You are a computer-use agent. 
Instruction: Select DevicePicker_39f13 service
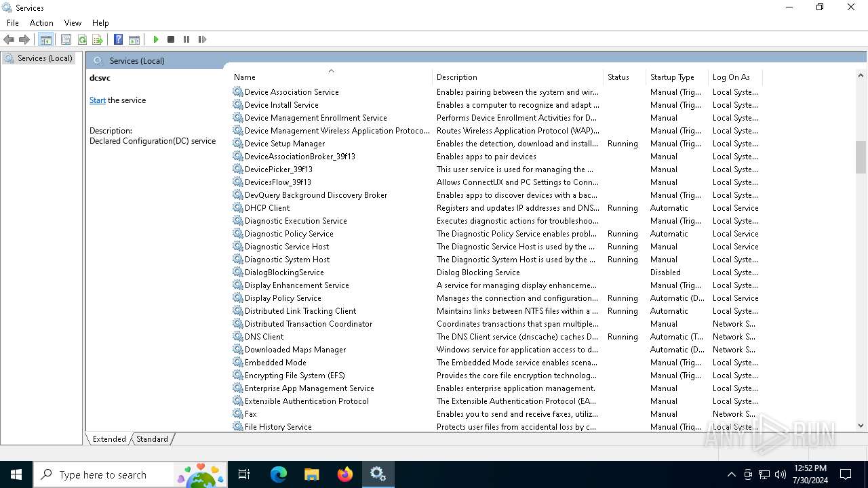496,169
